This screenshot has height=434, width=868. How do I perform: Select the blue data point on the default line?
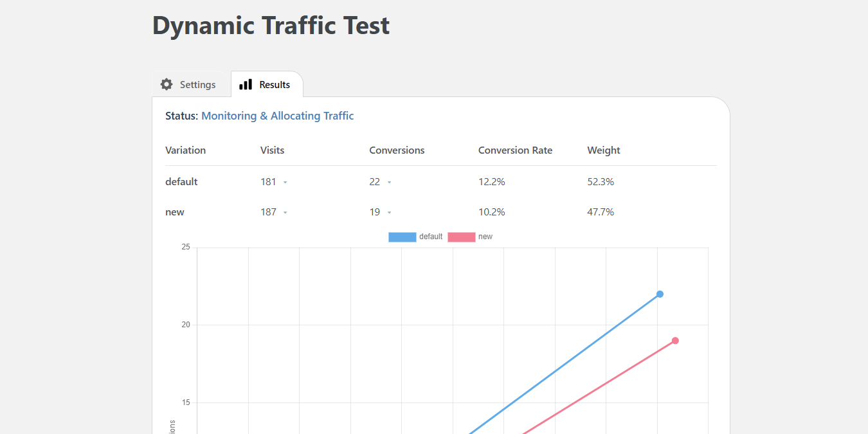point(660,294)
